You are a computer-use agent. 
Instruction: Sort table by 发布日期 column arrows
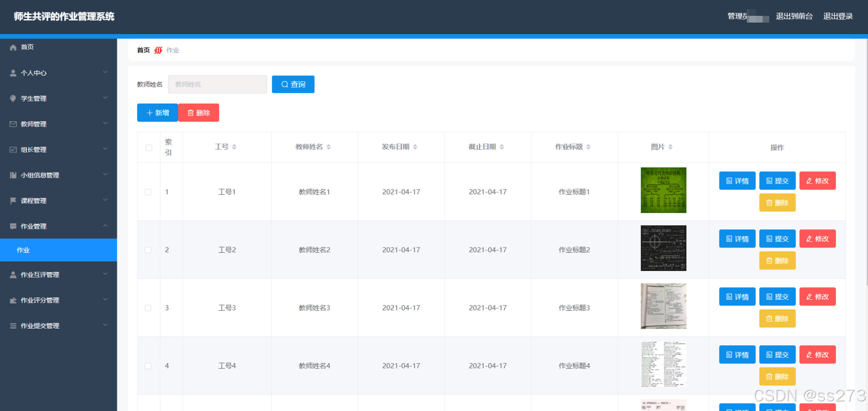(x=415, y=147)
